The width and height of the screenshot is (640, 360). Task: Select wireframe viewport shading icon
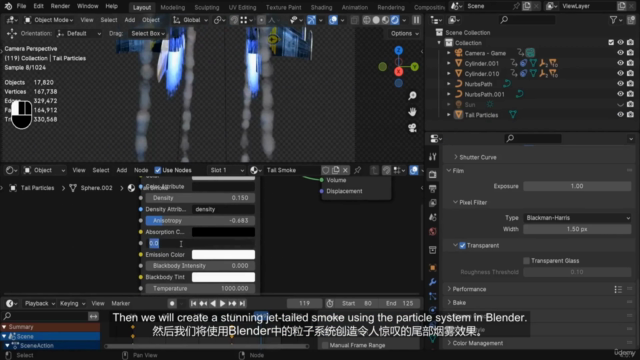click(x=367, y=20)
